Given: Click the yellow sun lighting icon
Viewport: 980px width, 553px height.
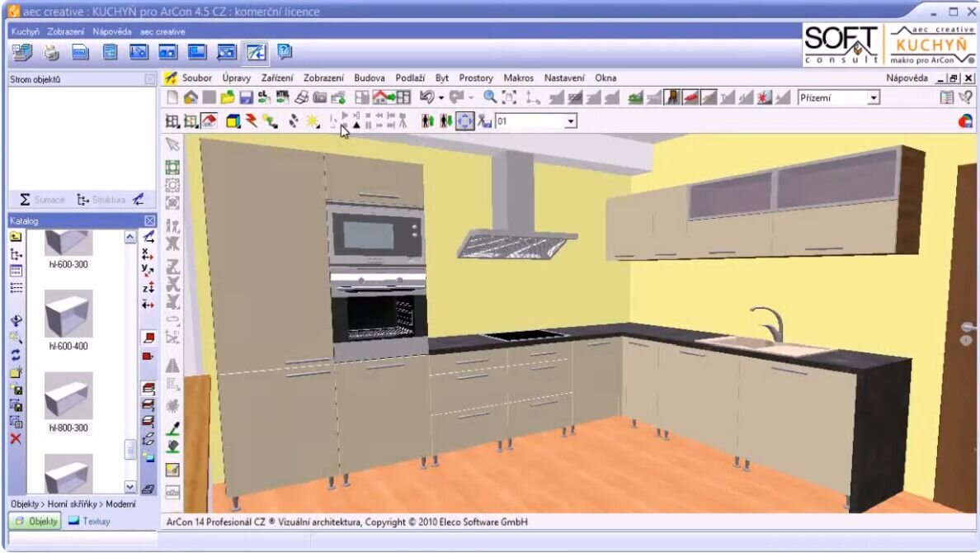Looking at the screenshot, I should (x=313, y=121).
